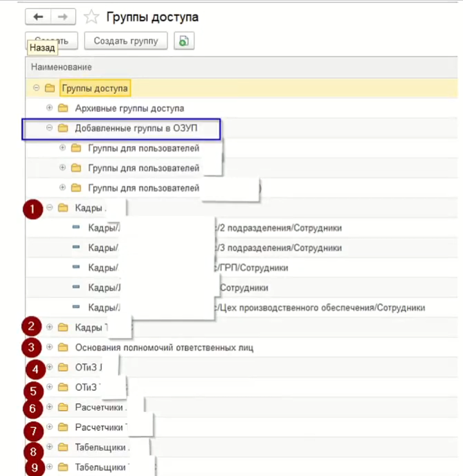
Task: Add page to favorites with the star icon
Action: pyautogui.click(x=92, y=17)
